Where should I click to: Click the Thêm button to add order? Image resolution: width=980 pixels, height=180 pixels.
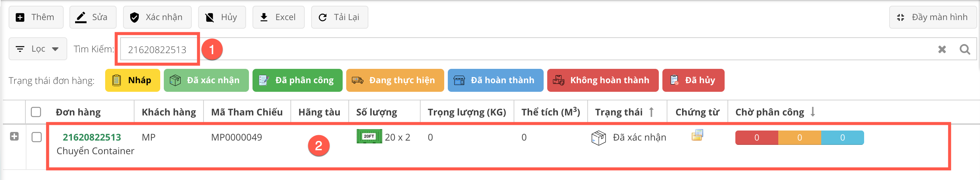click(x=36, y=17)
